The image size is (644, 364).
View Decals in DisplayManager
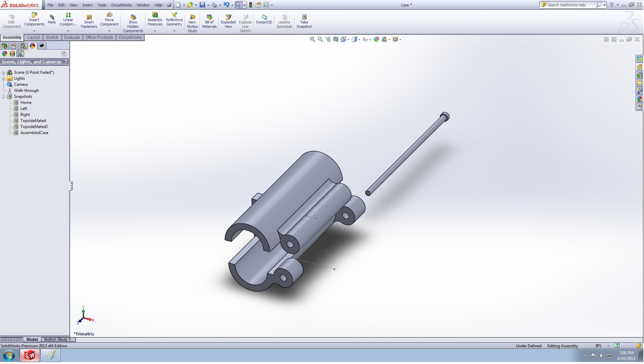point(12,54)
